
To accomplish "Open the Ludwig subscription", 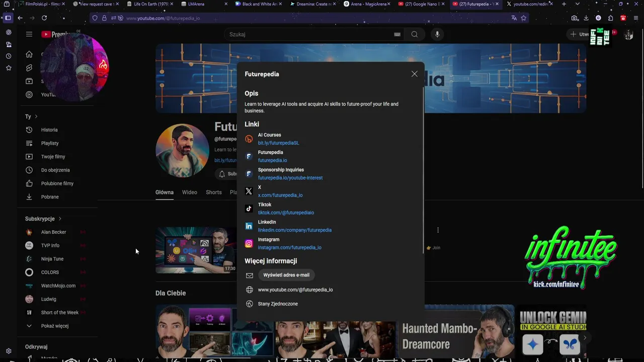I will (58, 299).
